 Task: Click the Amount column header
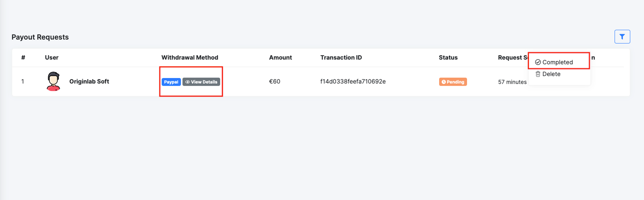pyautogui.click(x=280, y=58)
